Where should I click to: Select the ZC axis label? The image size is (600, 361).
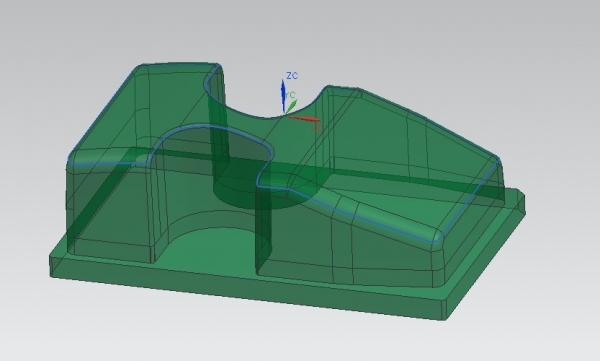[292, 76]
